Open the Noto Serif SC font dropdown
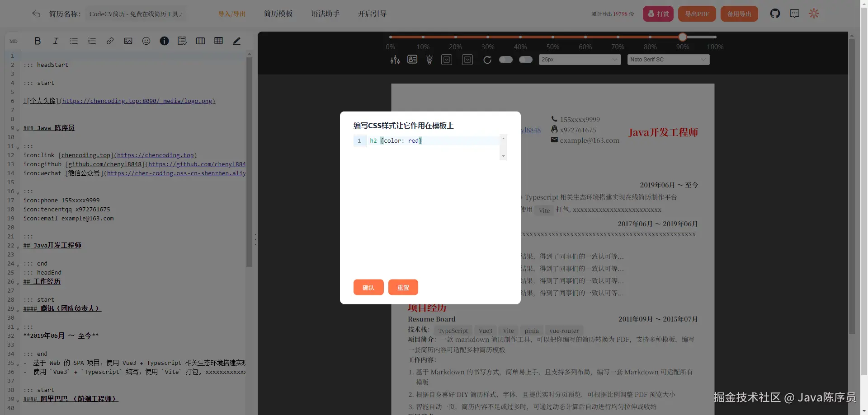The image size is (868, 415). click(x=668, y=60)
